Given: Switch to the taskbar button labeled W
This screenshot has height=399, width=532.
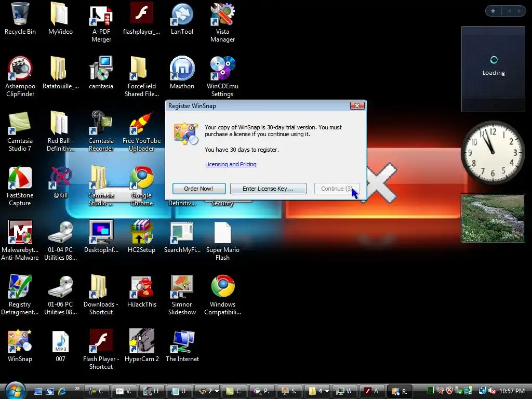Looking at the screenshot, I should (x=344, y=391).
